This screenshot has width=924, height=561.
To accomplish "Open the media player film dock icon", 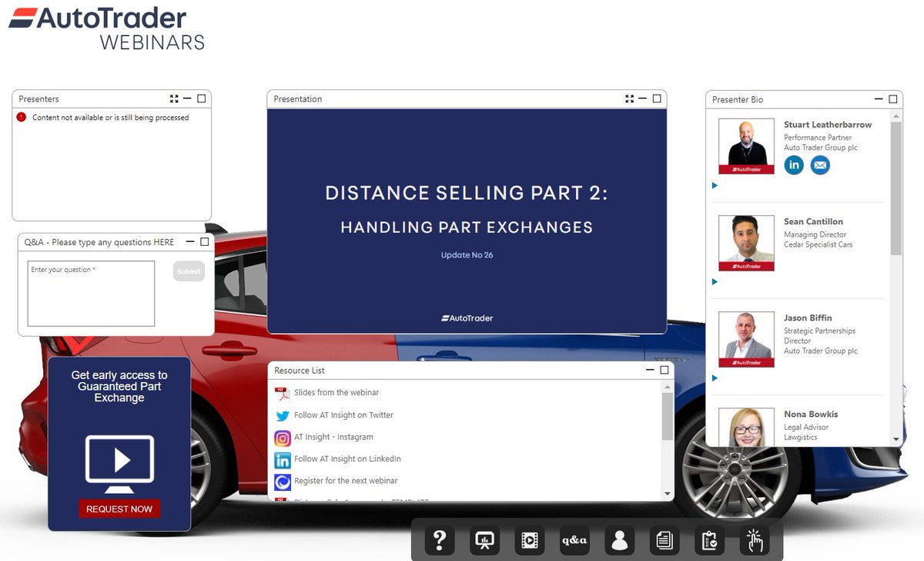I will coord(530,540).
